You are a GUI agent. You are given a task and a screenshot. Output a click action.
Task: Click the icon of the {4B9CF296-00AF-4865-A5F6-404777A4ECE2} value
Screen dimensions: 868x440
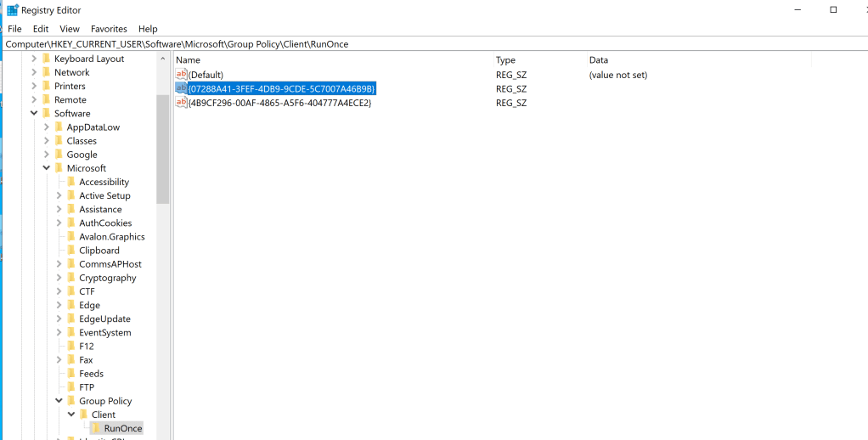click(x=181, y=103)
